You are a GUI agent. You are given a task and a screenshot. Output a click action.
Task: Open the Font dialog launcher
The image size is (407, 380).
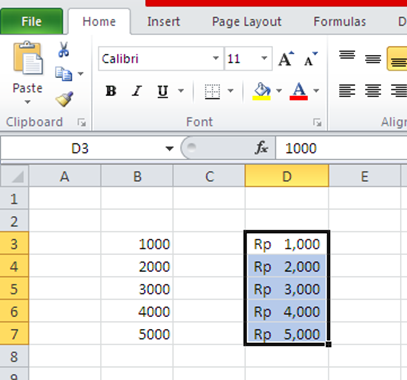tap(317, 122)
